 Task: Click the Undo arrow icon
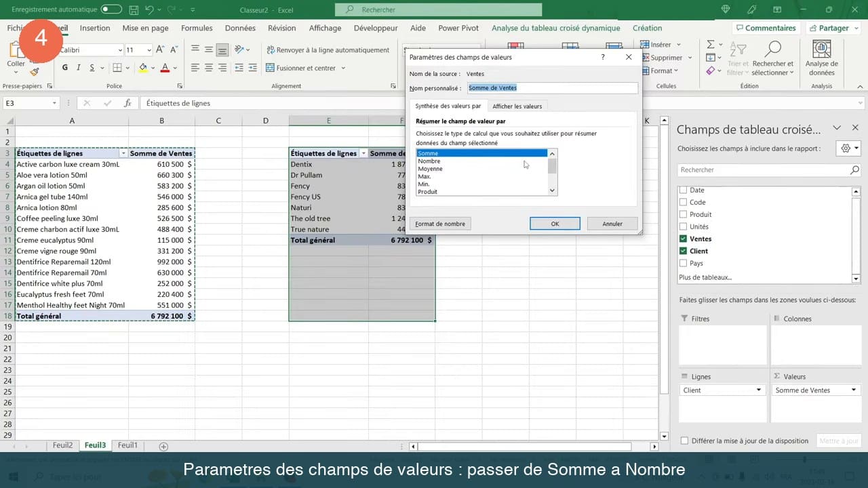coord(149,9)
